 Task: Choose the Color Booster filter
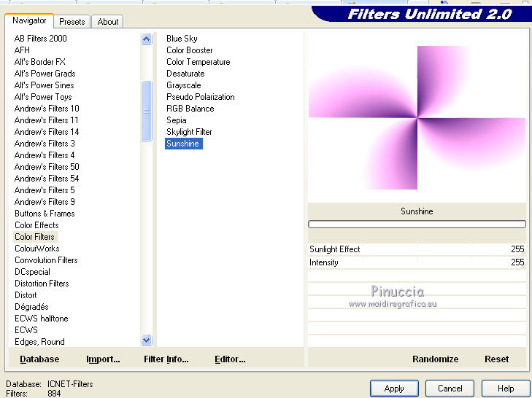click(x=189, y=50)
